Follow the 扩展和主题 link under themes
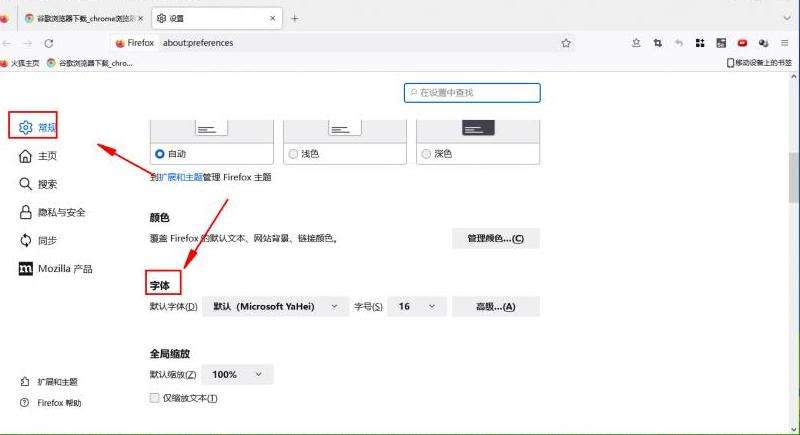Screen dimensions: 800x435 (x=181, y=177)
